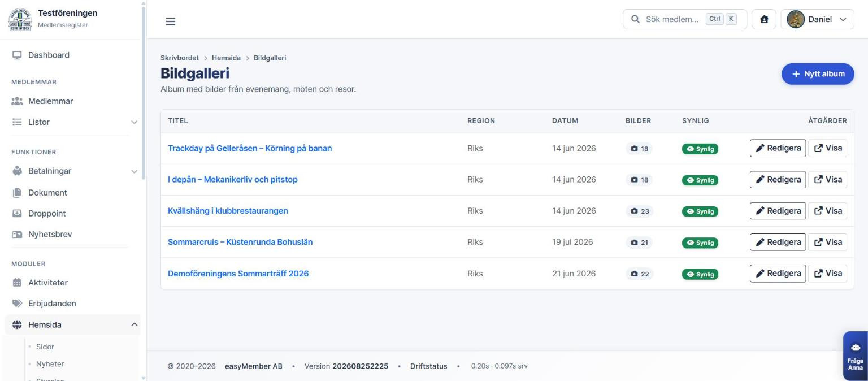Open the Fråga Anna chatbot
The width and height of the screenshot is (868, 381).
pyautogui.click(x=856, y=356)
